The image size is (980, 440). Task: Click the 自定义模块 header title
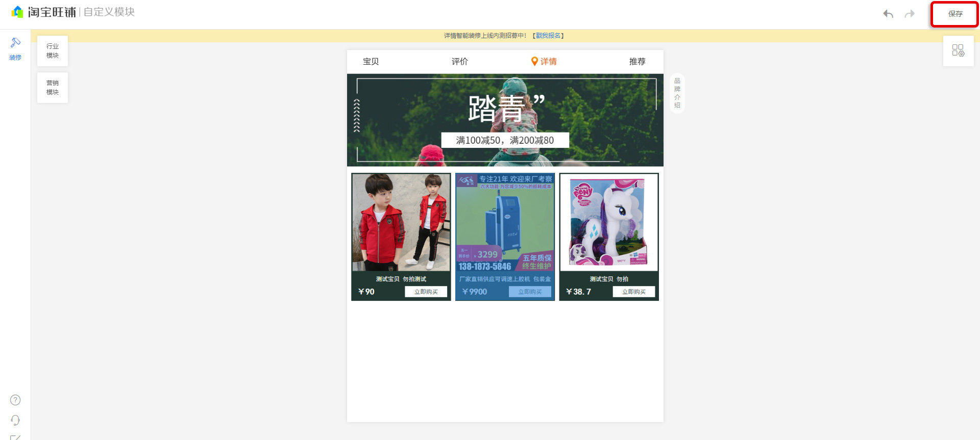[109, 12]
